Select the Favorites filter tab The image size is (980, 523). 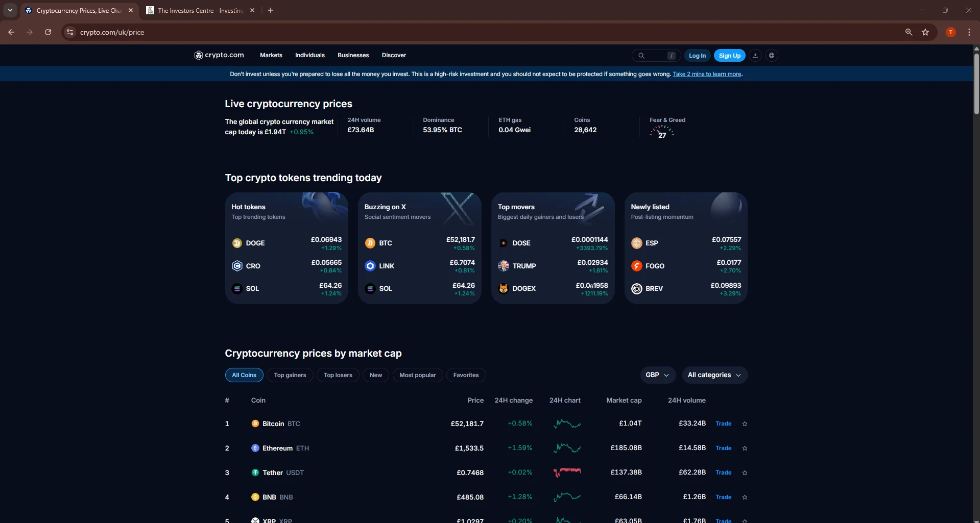click(466, 375)
